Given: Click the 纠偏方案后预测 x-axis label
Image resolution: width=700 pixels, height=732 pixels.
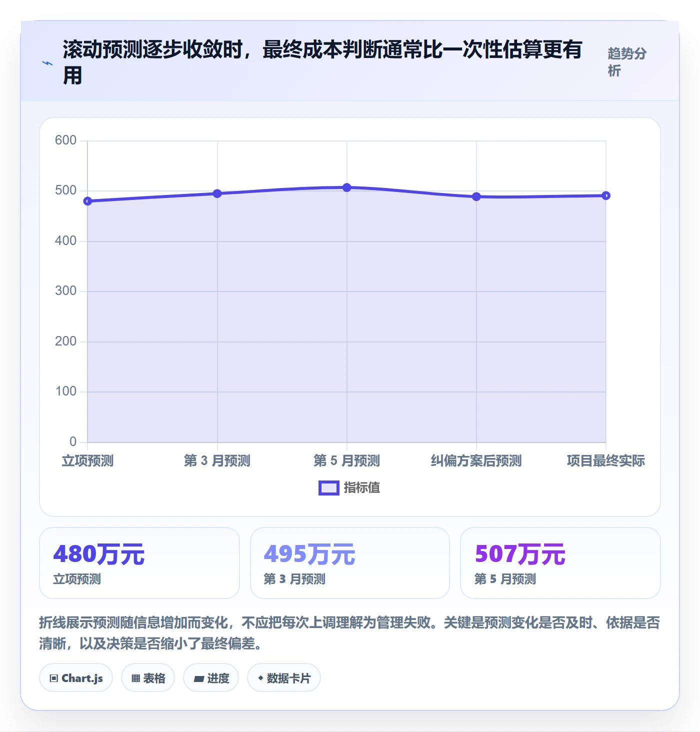Looking at the screenshot, I should (476, 460).
